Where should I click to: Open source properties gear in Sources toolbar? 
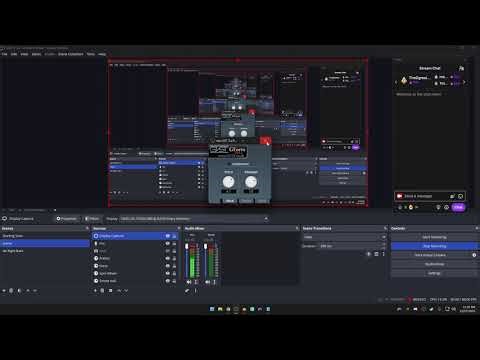tap(110, 291)
